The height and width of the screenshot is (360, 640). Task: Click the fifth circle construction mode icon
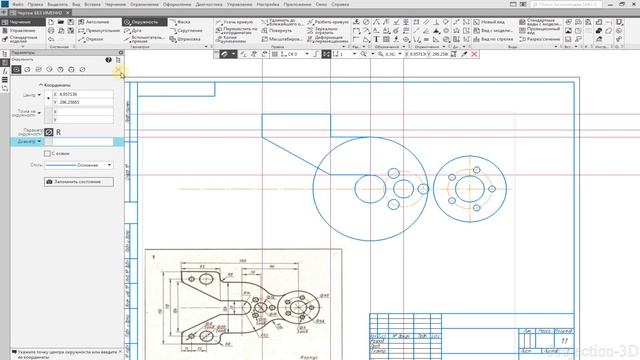click(60, 69)
